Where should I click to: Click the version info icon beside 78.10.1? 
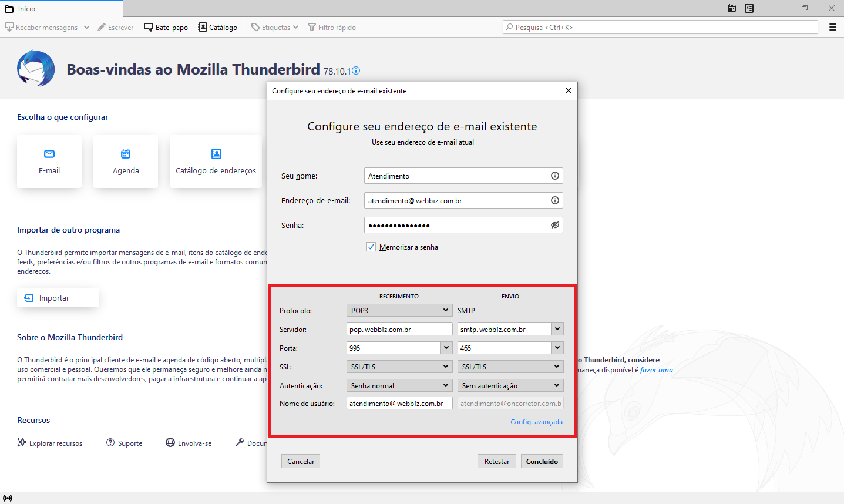(x=356, y=70)
